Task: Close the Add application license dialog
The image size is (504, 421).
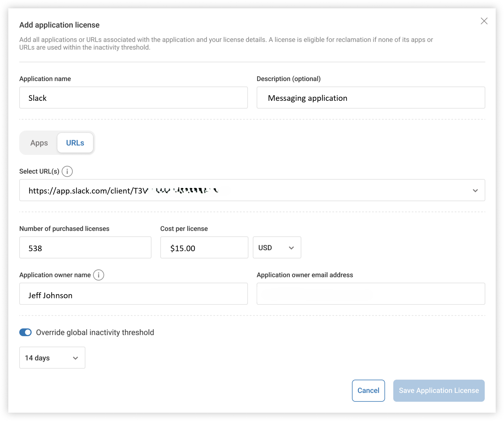Action: tap(484, 21)
